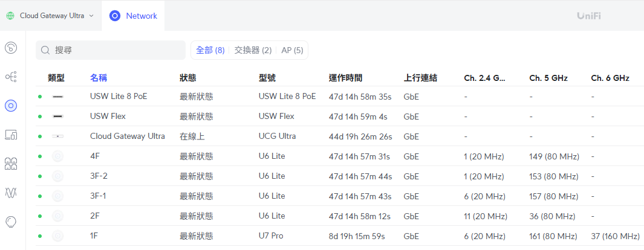Sort by the Ch. 5 GHz column header
This screenshot has height=250, width=644.
[549, 78]
